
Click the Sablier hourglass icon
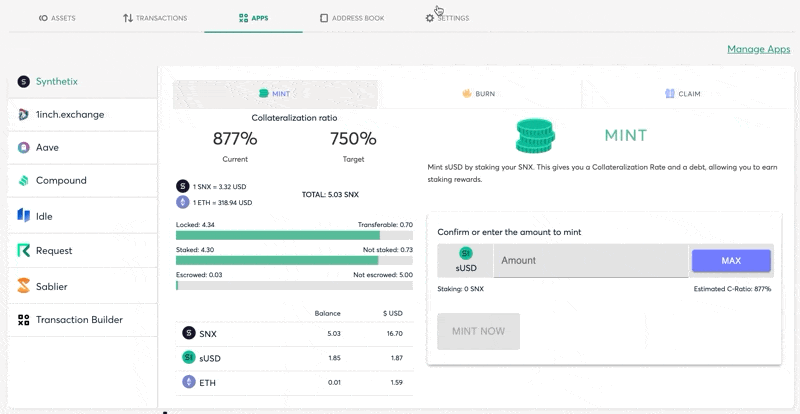[x=23, y=286]
